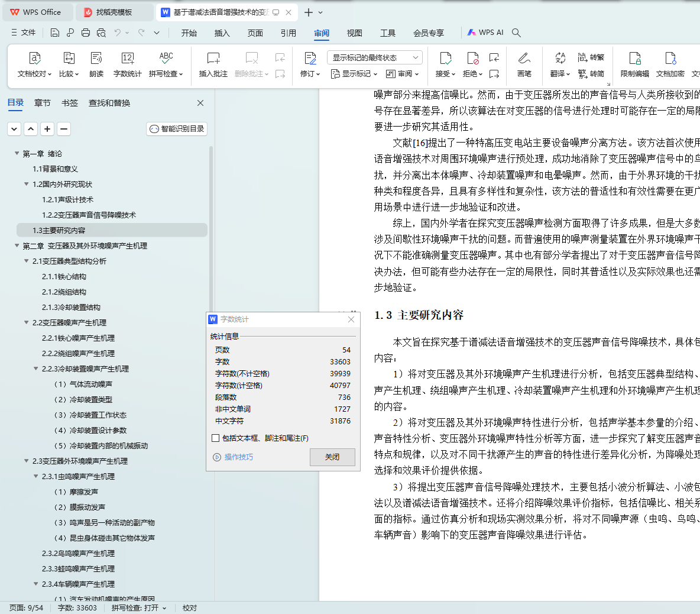Image resolution: width=700 pixels, height=614 pixels.
Task: Click the minus button in outline panel
Action: pos(64,129)
